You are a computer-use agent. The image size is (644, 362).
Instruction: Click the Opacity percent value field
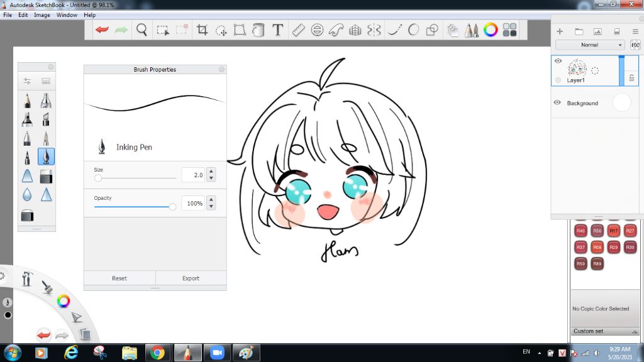click(x=193, y=203)
